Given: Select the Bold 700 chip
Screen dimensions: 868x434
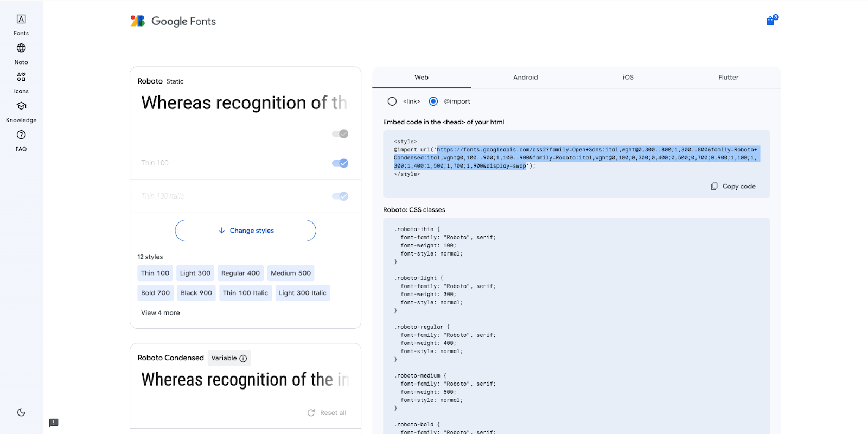Looking at the screenshot, I should (x=156, y=293).
